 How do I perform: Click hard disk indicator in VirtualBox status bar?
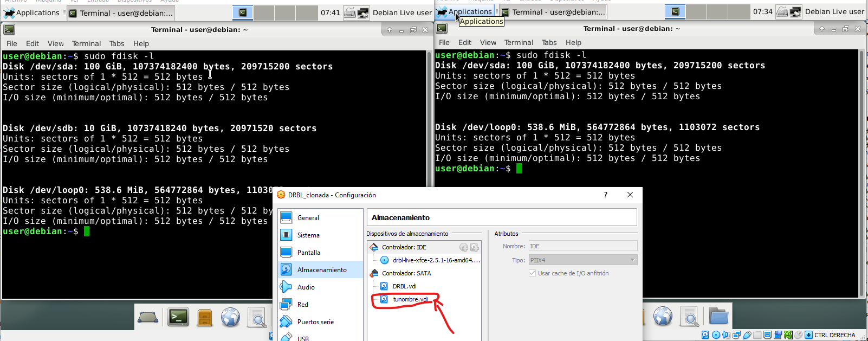click(x=705, y=335)
